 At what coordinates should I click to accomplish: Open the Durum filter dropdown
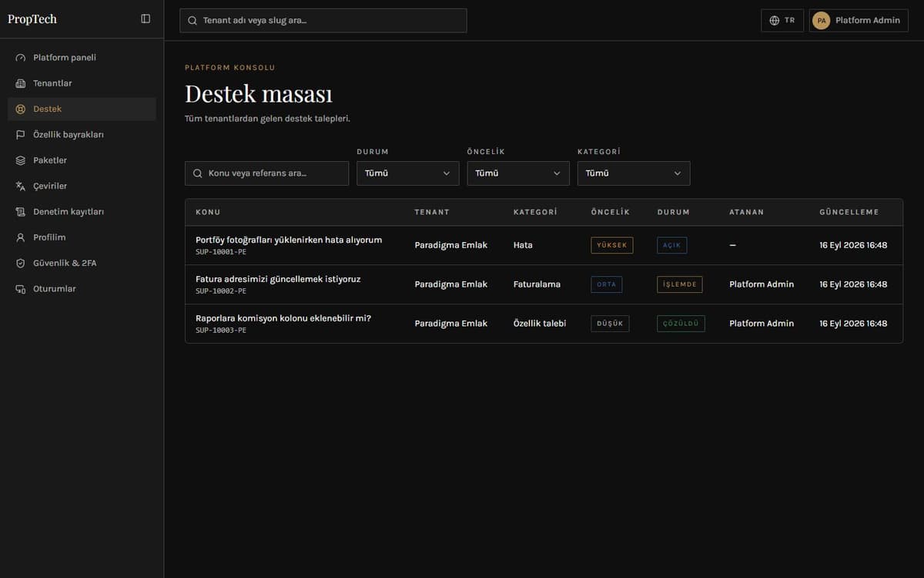pos(408,173)
